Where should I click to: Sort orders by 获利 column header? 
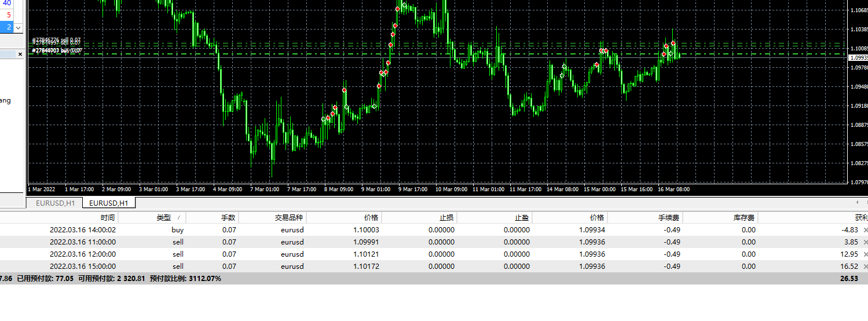pos(862,218)
